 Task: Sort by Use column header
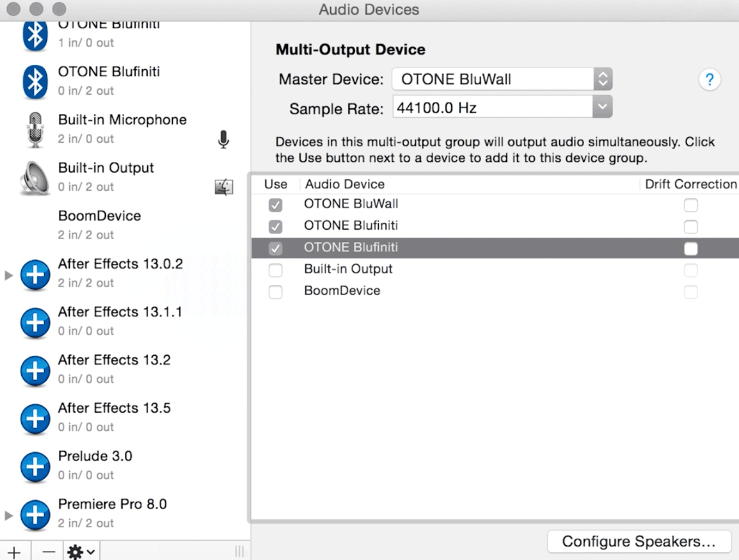[276, 184]
